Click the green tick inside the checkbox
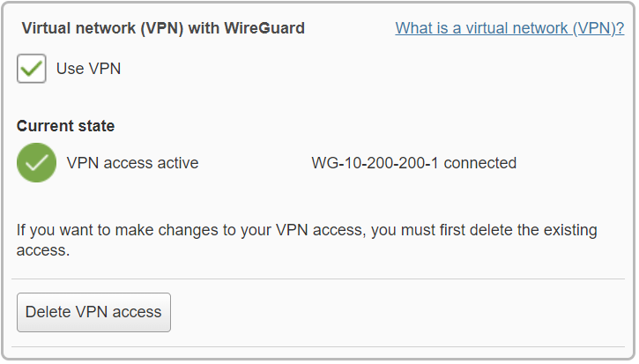 tap(32, 68)
